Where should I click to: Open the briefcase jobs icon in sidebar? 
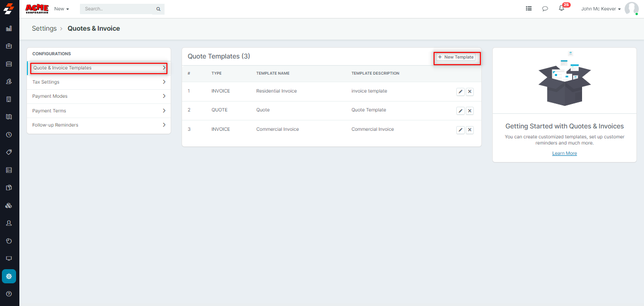pos(9,46)
